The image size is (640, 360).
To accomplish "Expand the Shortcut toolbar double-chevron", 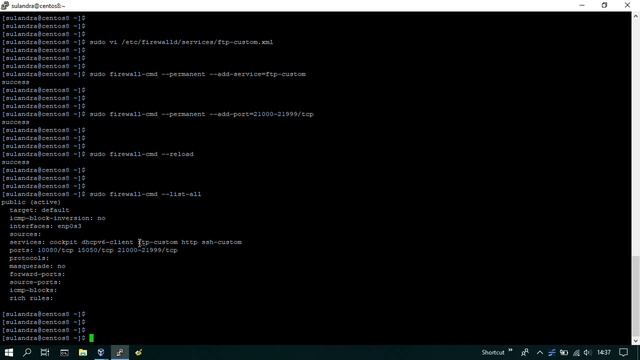I will pyautogui.click(x=510, y=351).
